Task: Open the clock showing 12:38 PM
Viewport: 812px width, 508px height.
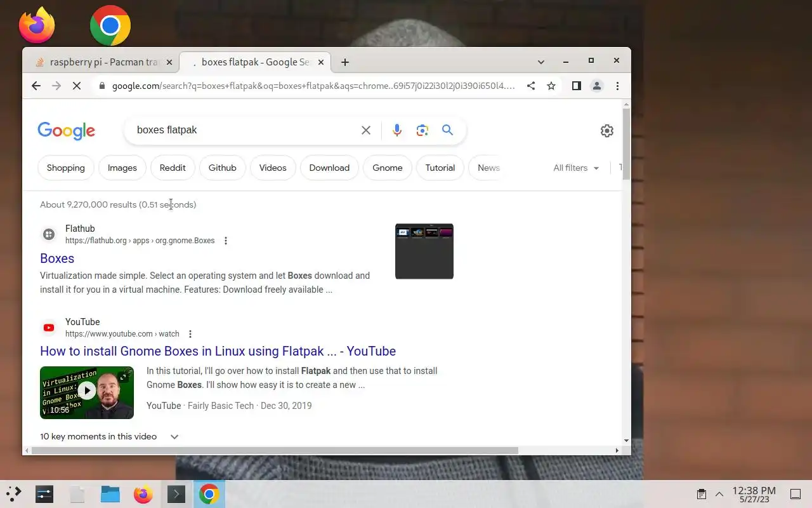Action: pos(754,494)
